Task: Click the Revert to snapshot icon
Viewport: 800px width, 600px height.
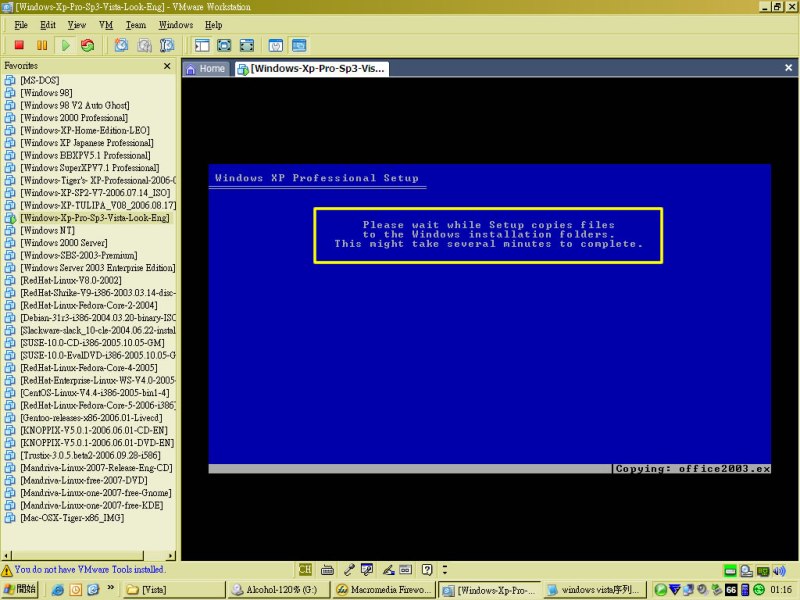Action: [144, 45]
